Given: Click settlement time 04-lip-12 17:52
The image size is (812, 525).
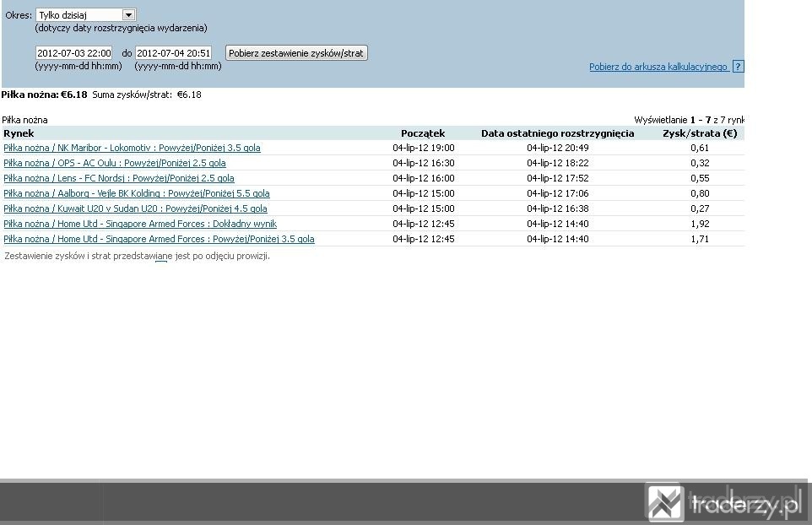Looking at the screenshot, I should [558, 178].
